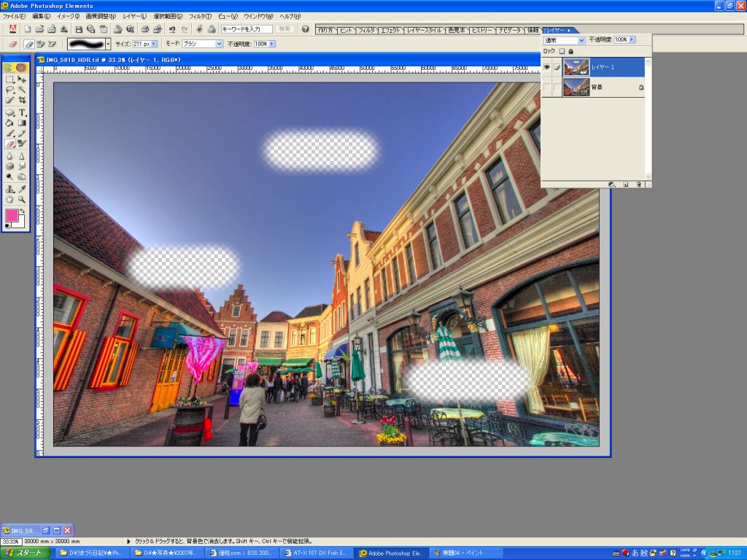Select the Paint Bucket tool

point(9,122)
